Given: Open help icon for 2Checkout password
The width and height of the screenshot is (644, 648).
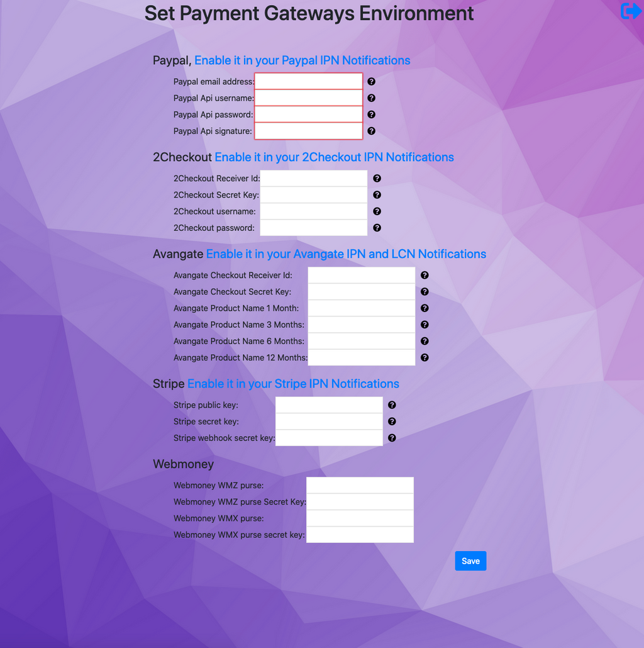Looking at the screenshot, I should pos(377,228).
